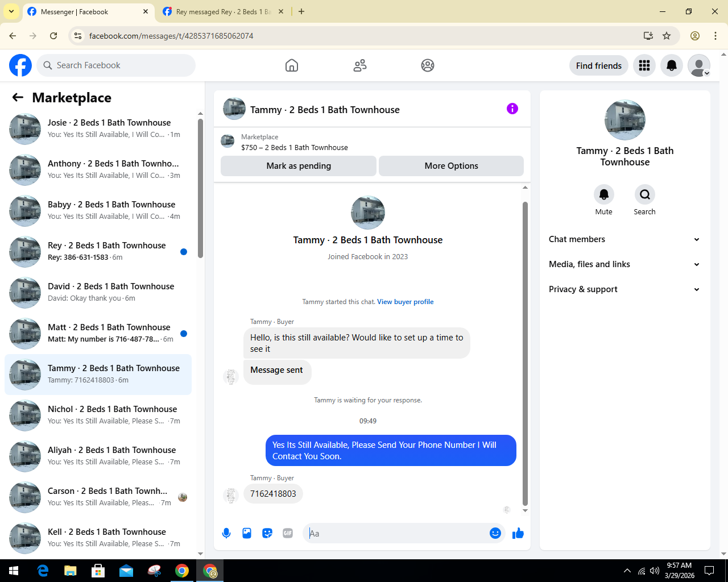Open Carson's townhouse conversation
728x582 pixels.
[98, 497]
